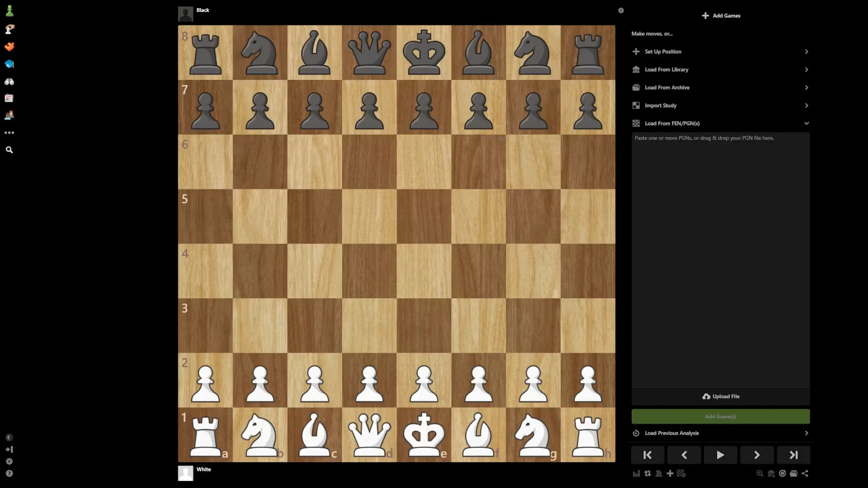The image size is (868, 488).
Task: Click the blue graduation cap Learn icon
Action: tap(9, 64)
